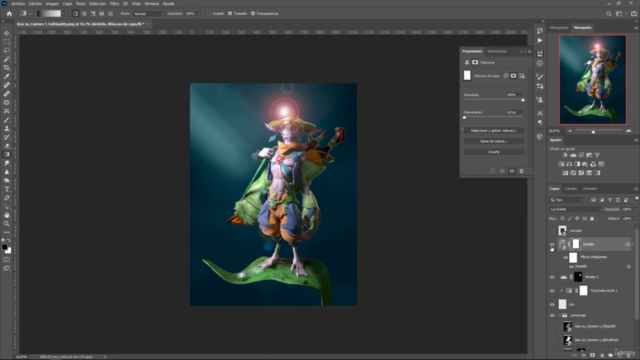Toggle mask visibility eye in Properties footer
The height and width of the screenshot is (360, 640).
(511, 171)
